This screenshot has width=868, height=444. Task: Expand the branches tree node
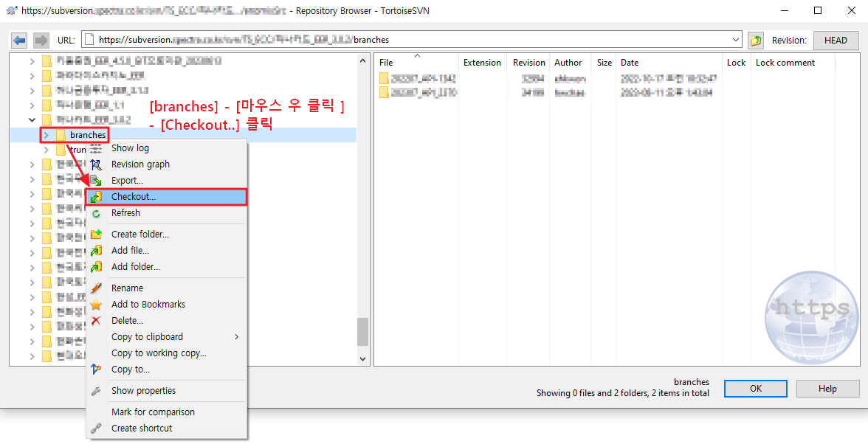(46, 135)
